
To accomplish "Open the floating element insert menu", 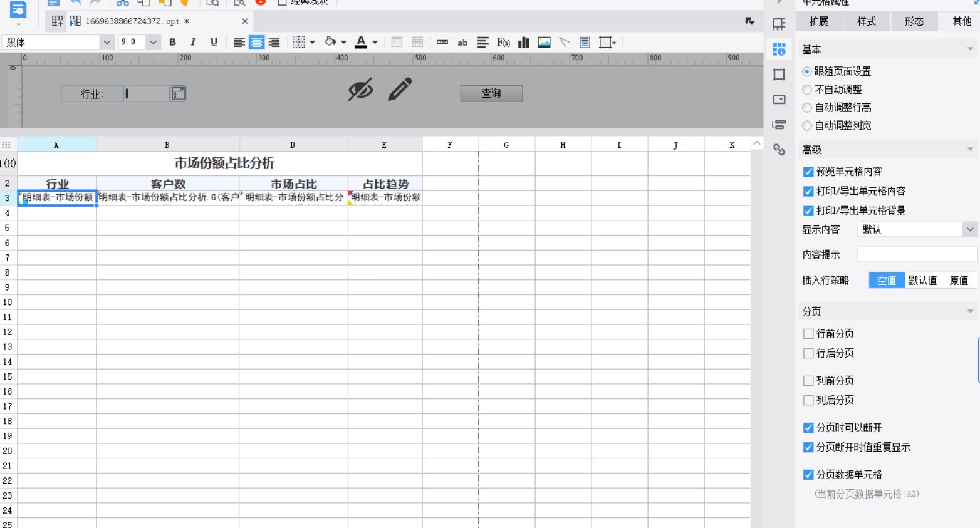I will pyautogui.click(x=607, y=42).
